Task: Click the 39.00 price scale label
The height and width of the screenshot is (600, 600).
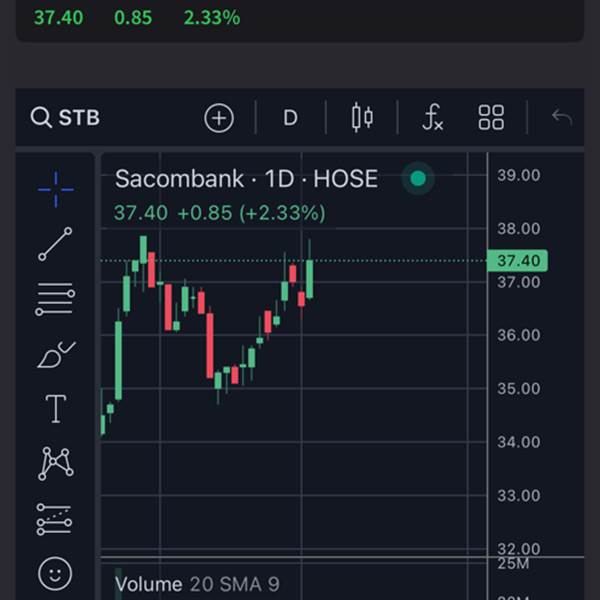Action: tap(519, 175)
